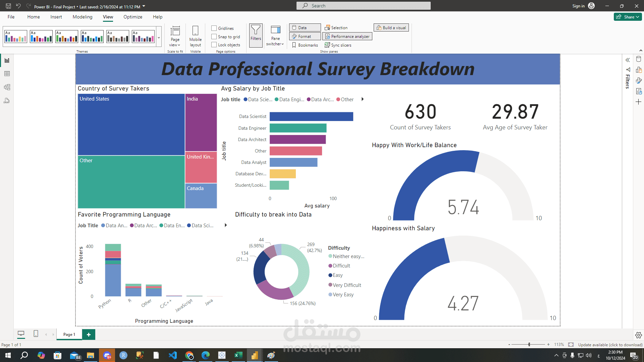Screen dimensions: 644x362
Task: Open the Optimize ribbon tab
Action: pos(133,17)
